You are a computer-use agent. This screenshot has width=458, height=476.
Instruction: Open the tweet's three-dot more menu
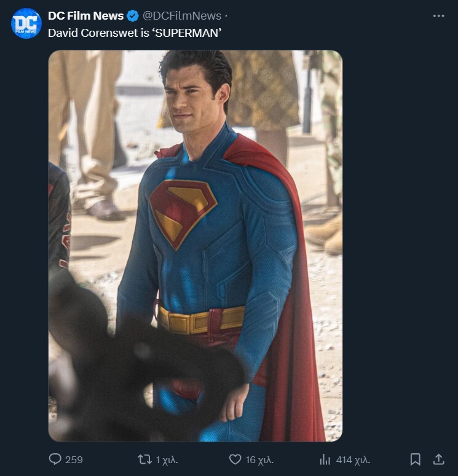[438, 16]
